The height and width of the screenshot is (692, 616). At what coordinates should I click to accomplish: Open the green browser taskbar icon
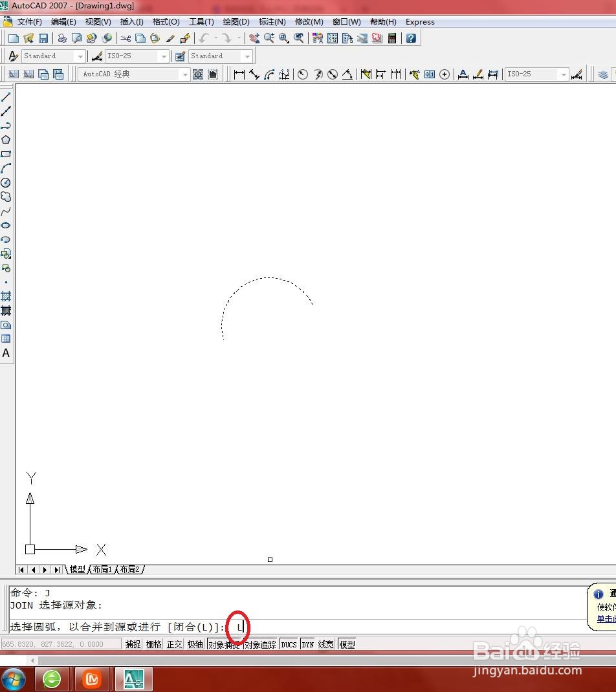[x=52, y=679]
